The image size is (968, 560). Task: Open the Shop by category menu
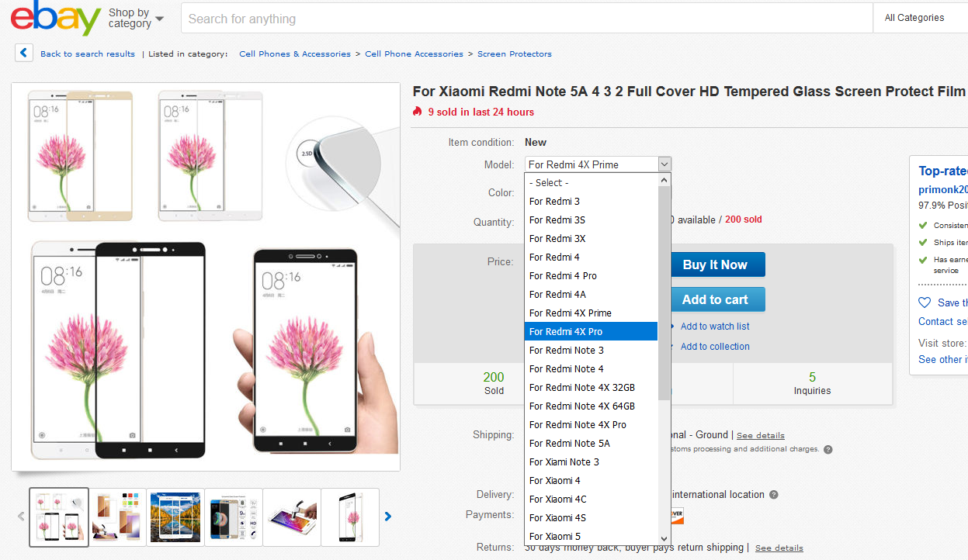(136, 18)
